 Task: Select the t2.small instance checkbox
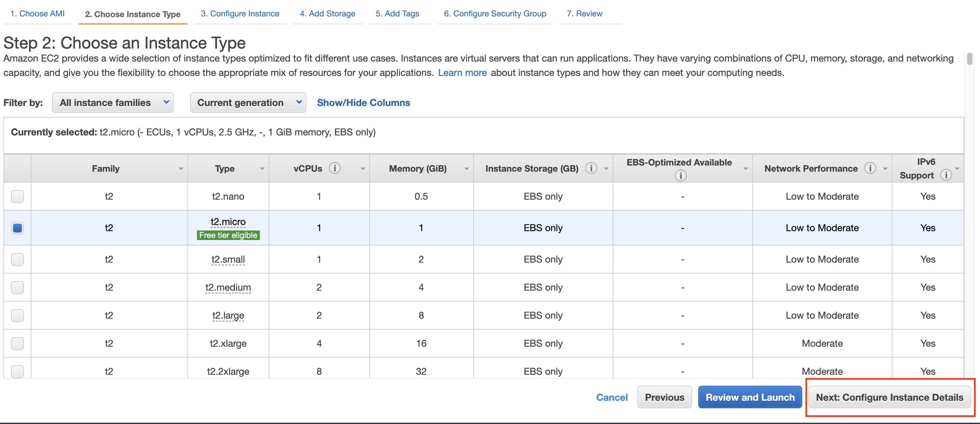coord(17,259)
